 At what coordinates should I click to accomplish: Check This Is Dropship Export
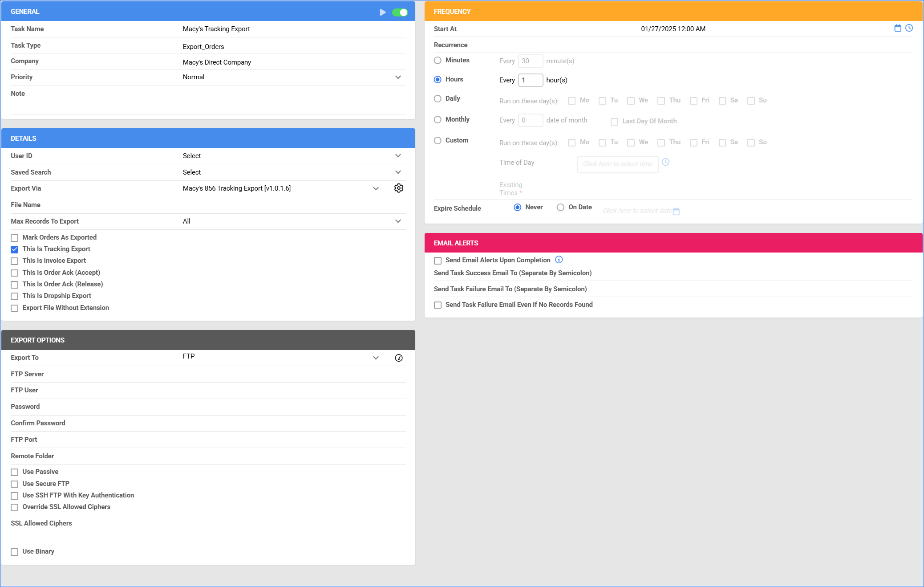[x=15, y=296]
